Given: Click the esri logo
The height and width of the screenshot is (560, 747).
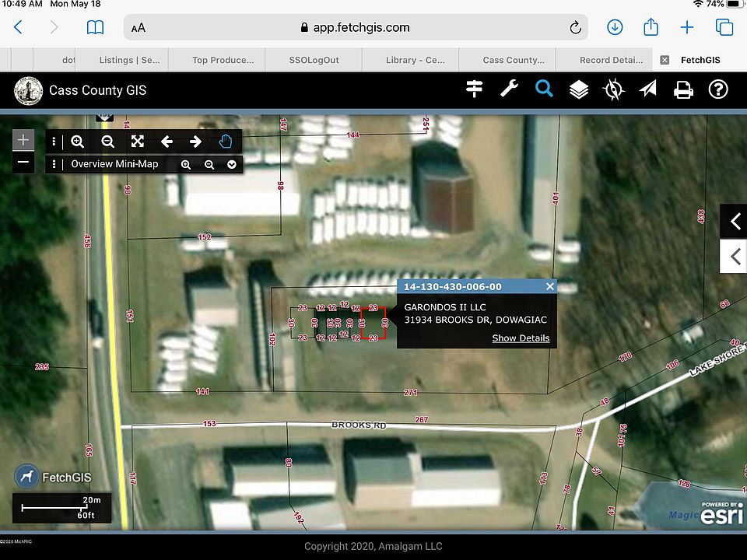Looking at the screenshot, I should point(722,514).
